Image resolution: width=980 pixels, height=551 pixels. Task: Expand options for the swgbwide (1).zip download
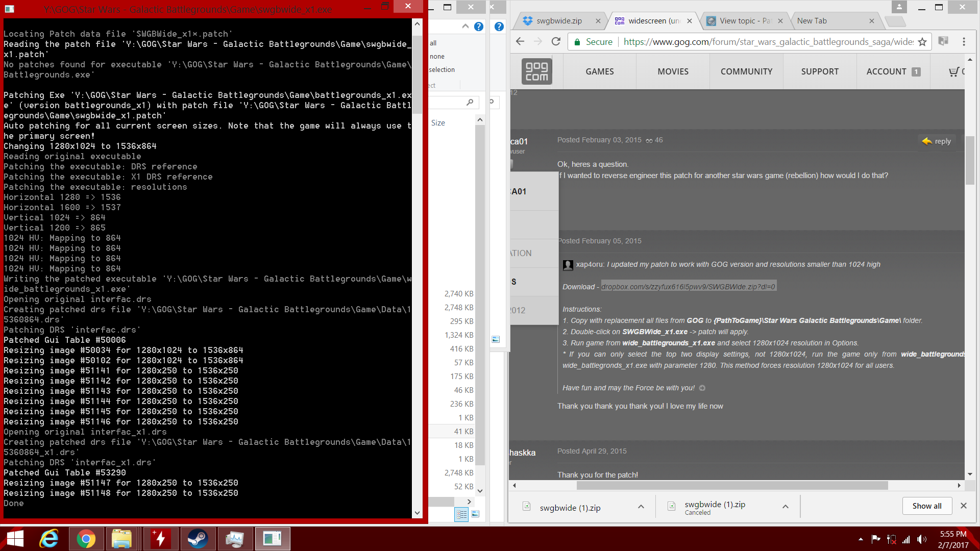(x=641, y=507)
